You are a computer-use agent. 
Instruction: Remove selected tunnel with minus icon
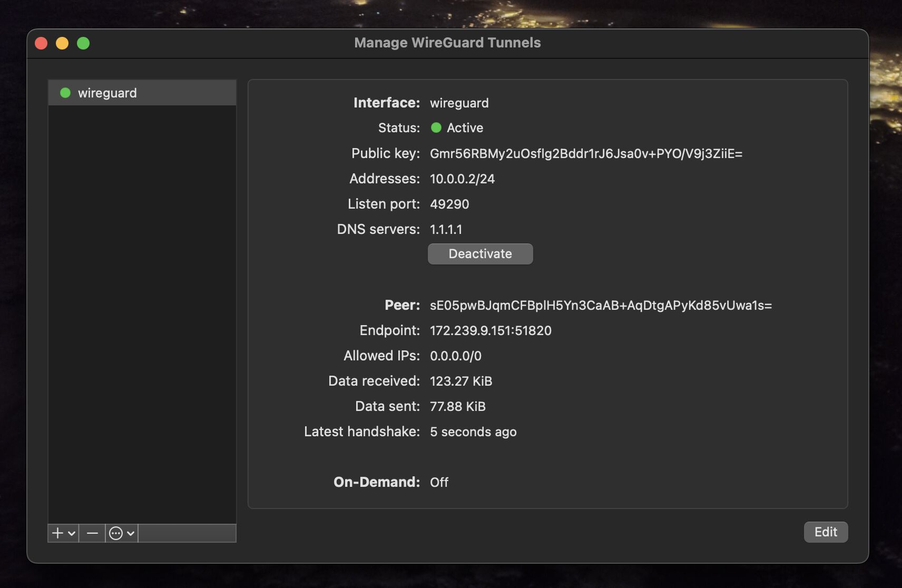92,533
